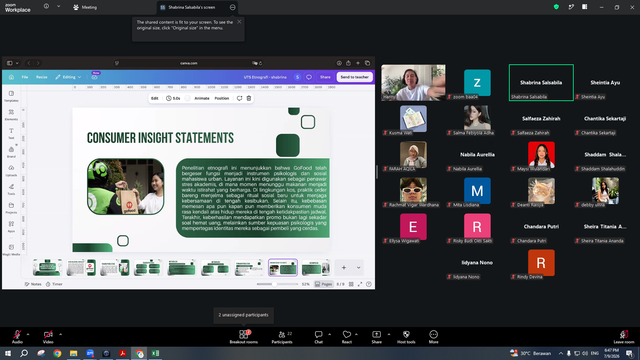Toggle Safari sidebar icon in shared browser

click(x=10, y=63)
